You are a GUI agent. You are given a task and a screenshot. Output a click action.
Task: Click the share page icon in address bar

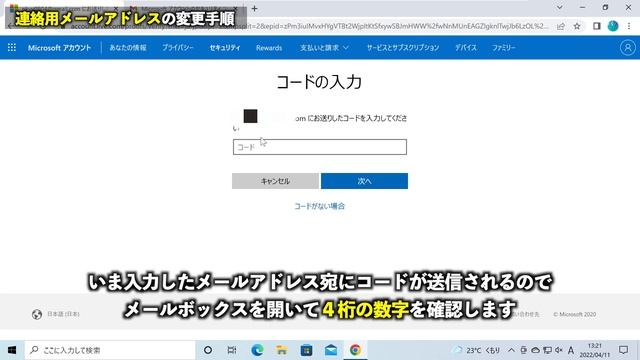(561, 27)
